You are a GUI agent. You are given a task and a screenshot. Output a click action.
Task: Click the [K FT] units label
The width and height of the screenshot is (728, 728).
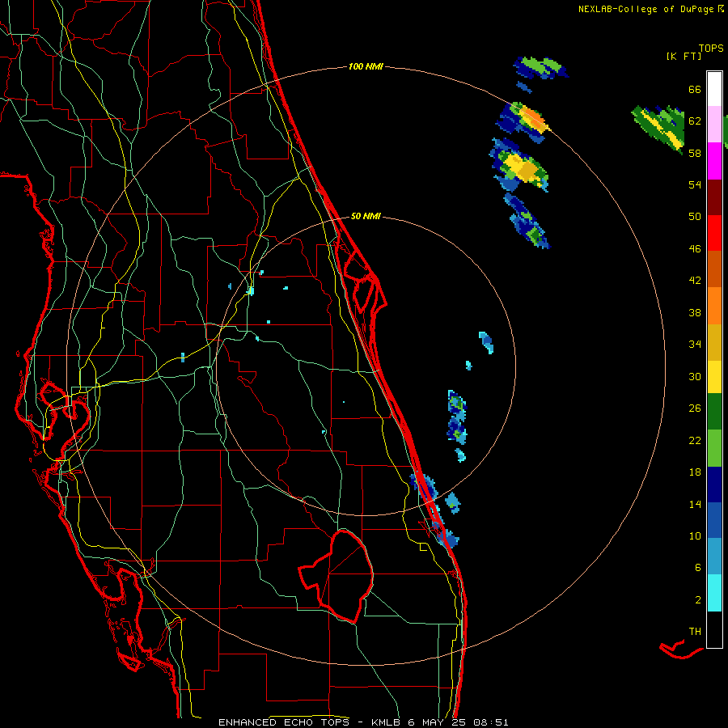(x=684, y=57)
